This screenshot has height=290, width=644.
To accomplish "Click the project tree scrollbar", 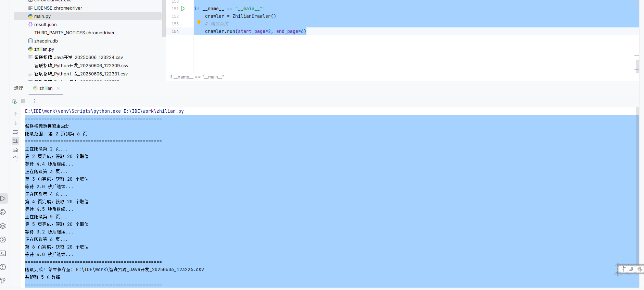I will click(164, 19).
